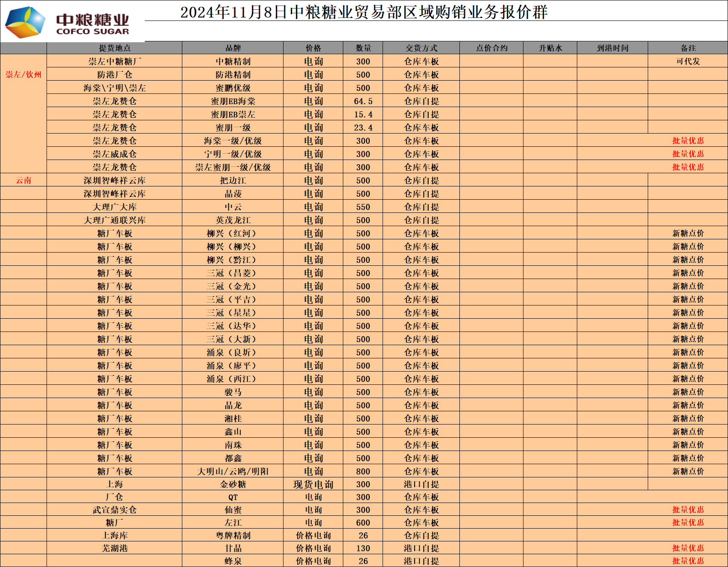Screen dimensions: 728x567
Task: Select the 芜湖港 pickup location cell
Action: pyautogui.click(x=114, y=548)
